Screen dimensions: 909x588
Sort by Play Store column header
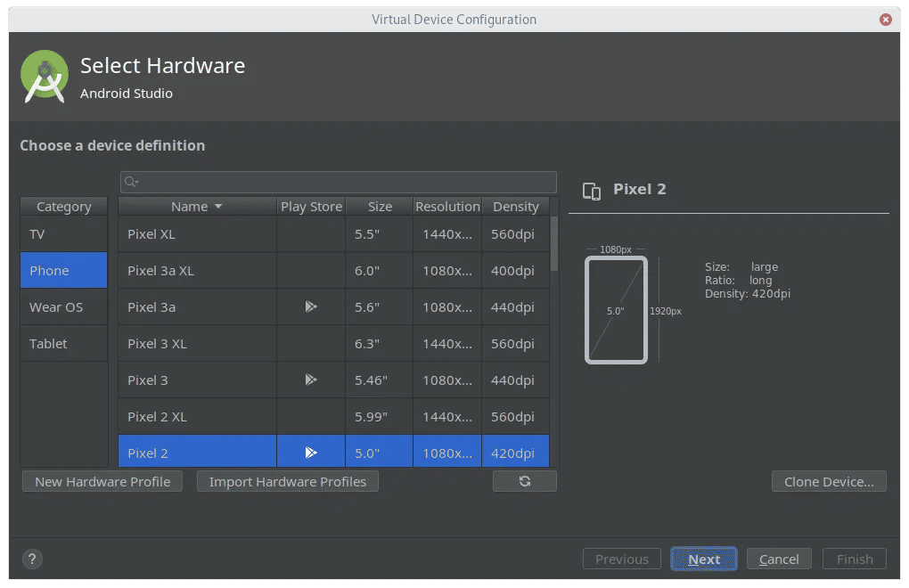tap(311, 206)
